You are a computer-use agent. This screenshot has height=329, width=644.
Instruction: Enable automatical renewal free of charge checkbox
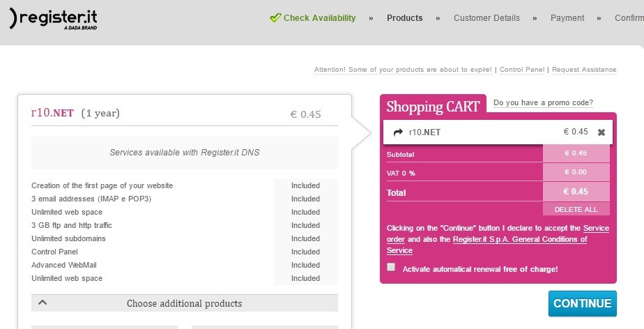(x=391, y=268)
